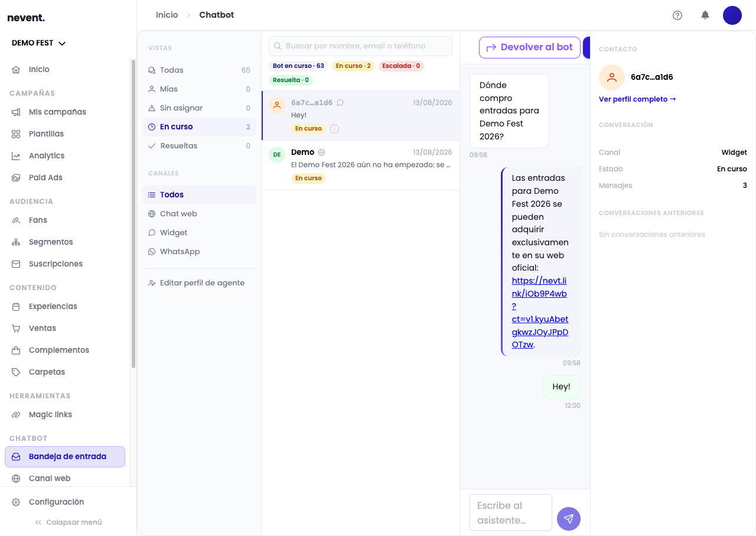The height and width of the screenshot is (536, 756).
Task: Click the Widget value for Canal
Action: tap(734, 152)
